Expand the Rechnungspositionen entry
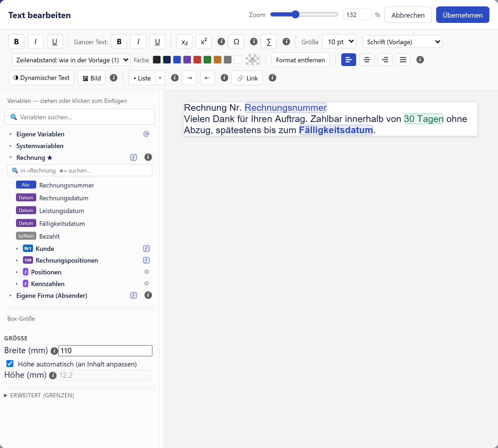The image size is (498, 448). pyautogui.click(x=17, y=260)
